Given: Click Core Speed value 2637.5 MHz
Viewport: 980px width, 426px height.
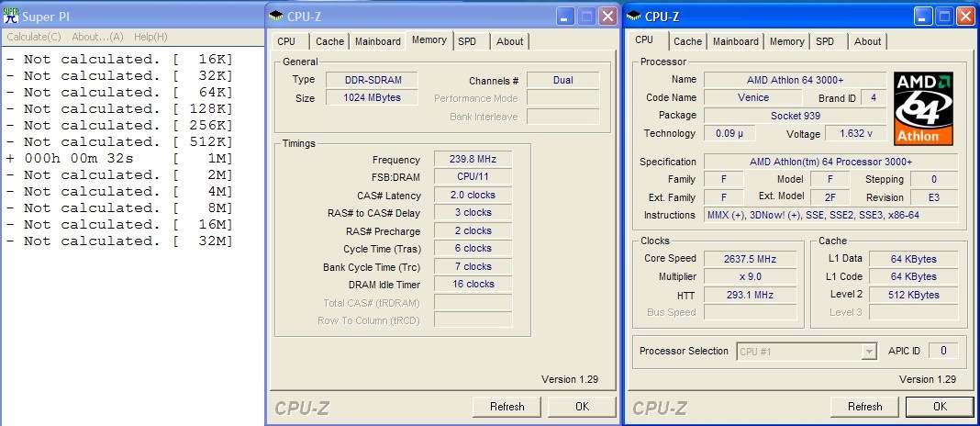Looking at the screenshot, I should point(751,259).
